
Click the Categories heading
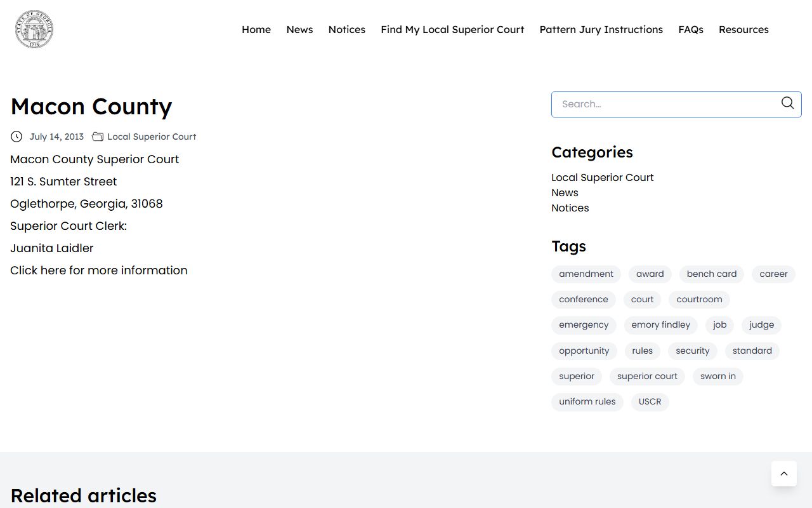tap(593, 152)
